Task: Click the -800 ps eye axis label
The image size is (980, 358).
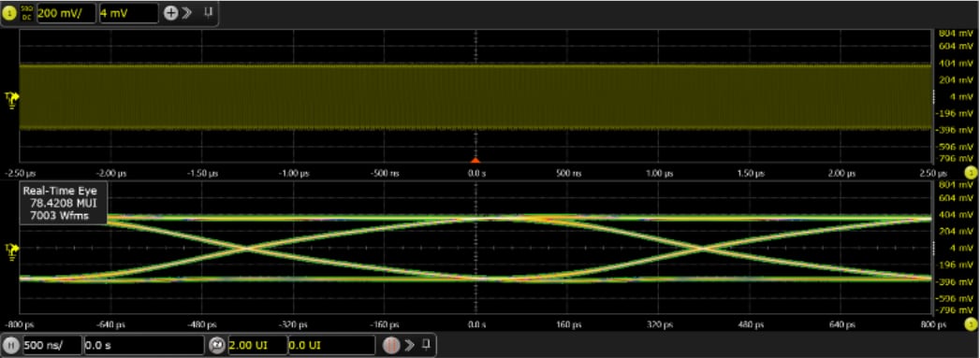Action: point(20,325)
